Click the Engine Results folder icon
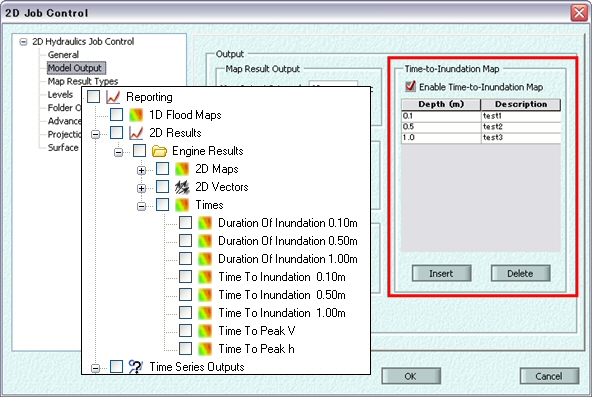Image resolution: width=593 pixels, height=398 pixels. click(159, 151)
